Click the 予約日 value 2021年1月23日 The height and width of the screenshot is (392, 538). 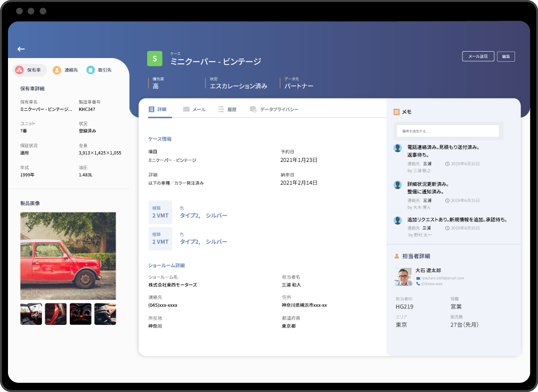click(299, 160)
